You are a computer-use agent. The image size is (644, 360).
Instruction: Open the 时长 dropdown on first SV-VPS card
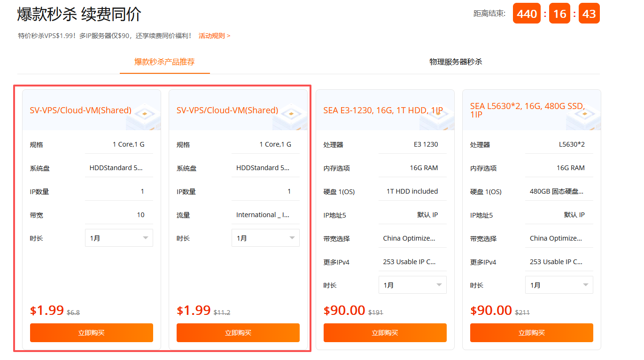pyautogui.click(x=119, y=238)
